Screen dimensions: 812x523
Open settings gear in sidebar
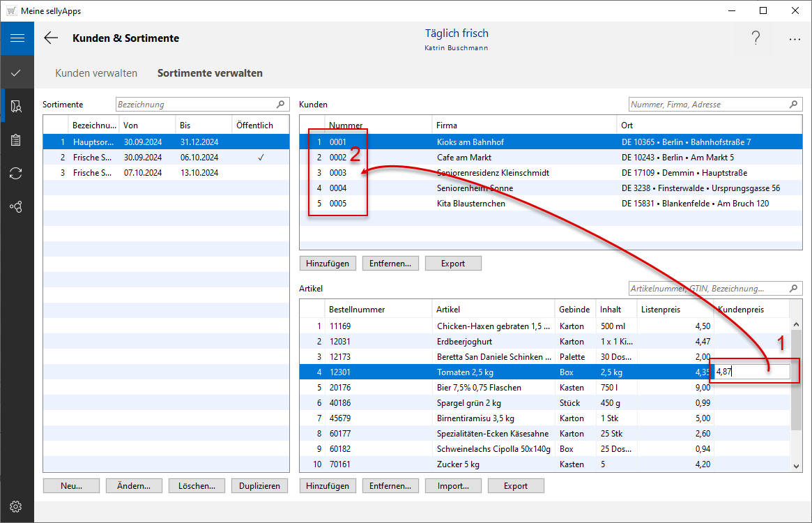tap(17, 506)
